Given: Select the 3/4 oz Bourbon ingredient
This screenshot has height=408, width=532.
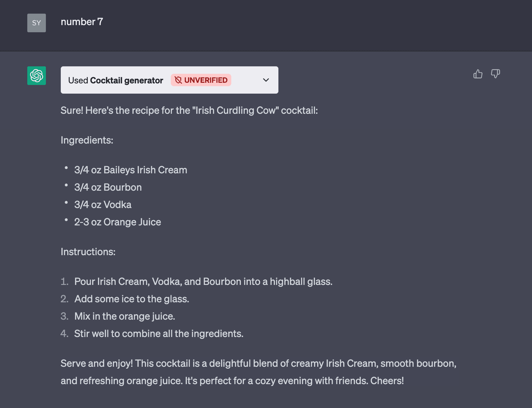Looking at the screenshot, I should pyautogui.click(x=108, y=187).
